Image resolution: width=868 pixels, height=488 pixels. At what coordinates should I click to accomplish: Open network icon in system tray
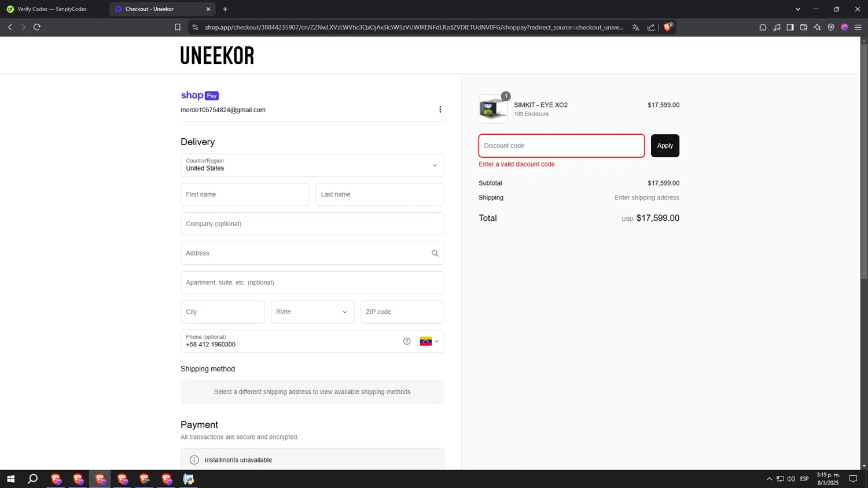(x=780, y=479)
